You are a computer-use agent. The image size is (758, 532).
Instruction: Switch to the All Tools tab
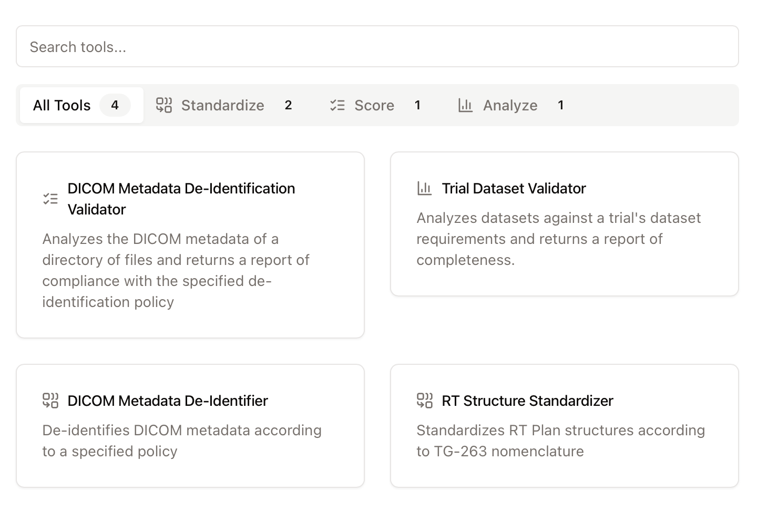pos(62,105)
